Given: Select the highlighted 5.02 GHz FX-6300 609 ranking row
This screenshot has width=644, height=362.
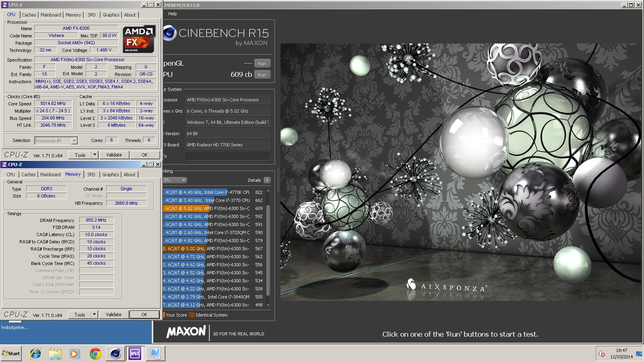Looking at the screenshot, I should (x=213, y=208).
